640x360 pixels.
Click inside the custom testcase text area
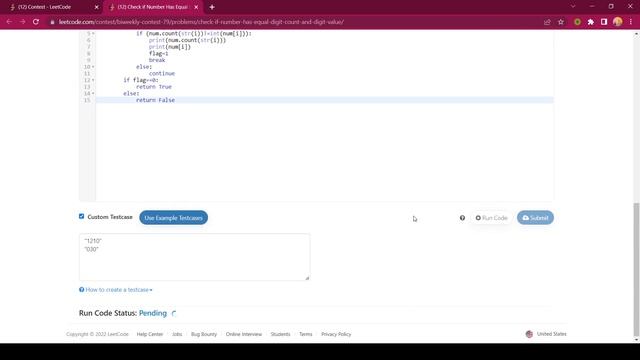pos(194,257)
